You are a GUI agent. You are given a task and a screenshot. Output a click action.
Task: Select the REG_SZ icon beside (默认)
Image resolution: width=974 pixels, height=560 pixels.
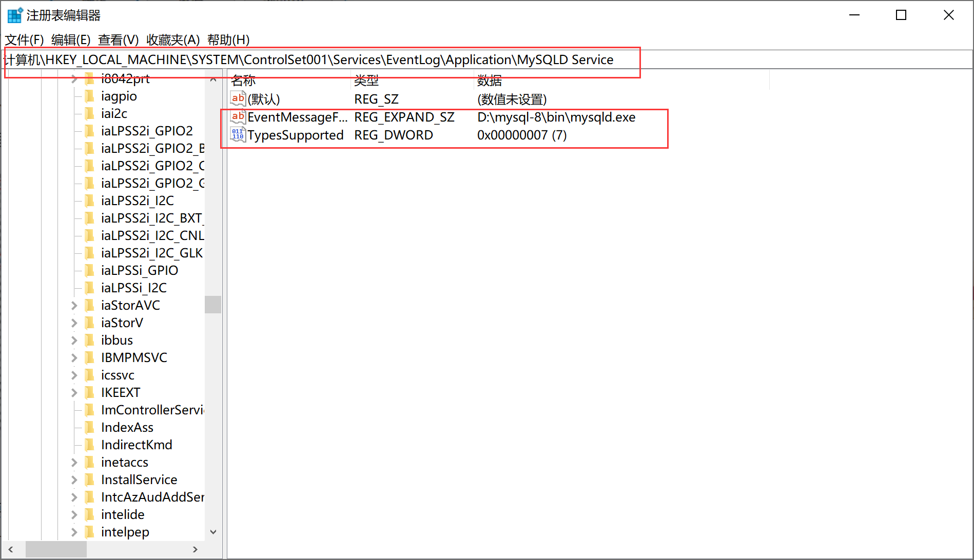[x=238, y=98]
